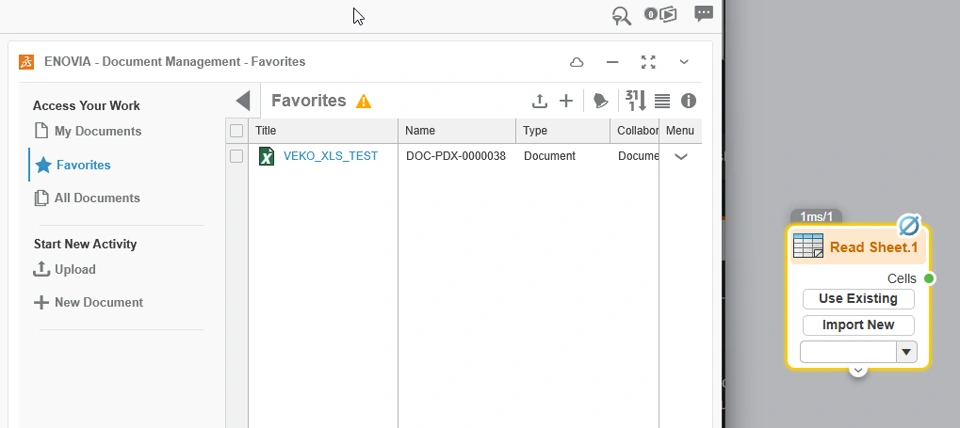Switch display using the list view icon

[x=662, y=101]
